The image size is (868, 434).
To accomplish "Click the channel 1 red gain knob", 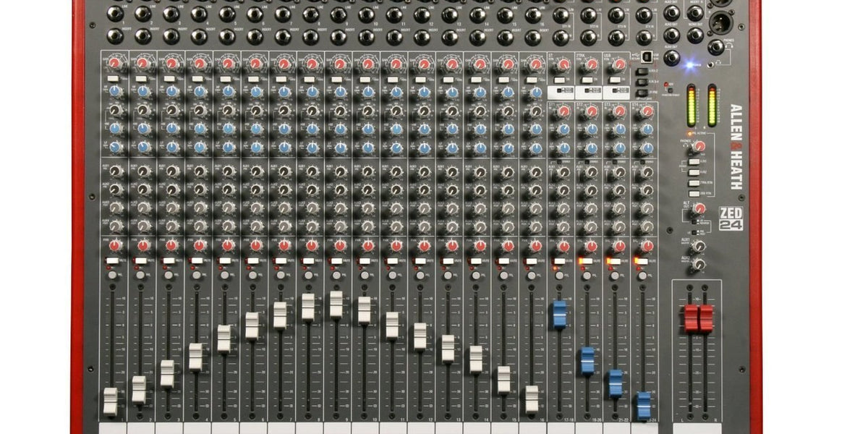I will [x=115, y=63].
